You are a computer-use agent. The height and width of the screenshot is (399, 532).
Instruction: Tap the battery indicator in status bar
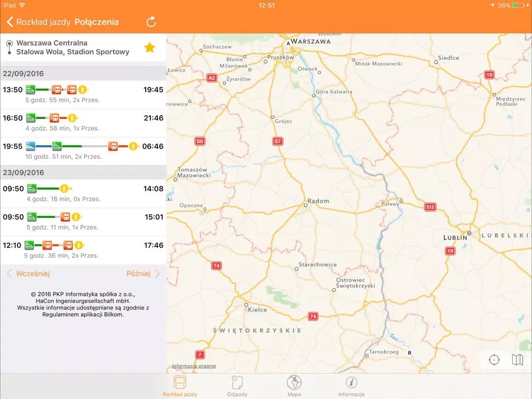click(518, 5)
